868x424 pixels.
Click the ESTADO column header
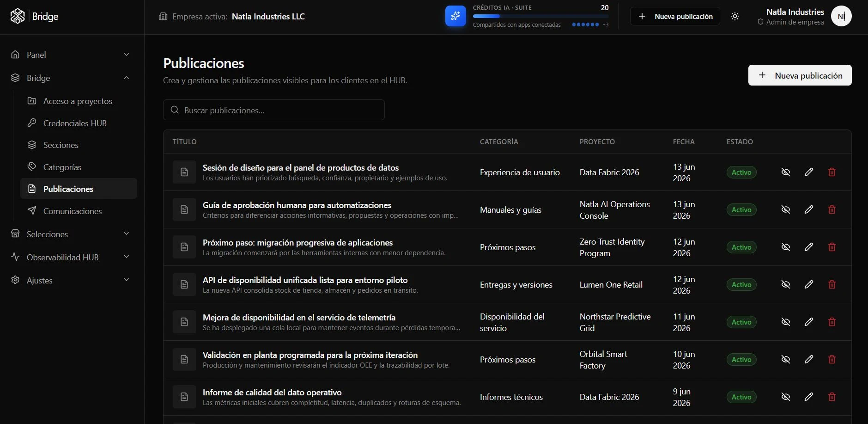click(x=740, y=141)
